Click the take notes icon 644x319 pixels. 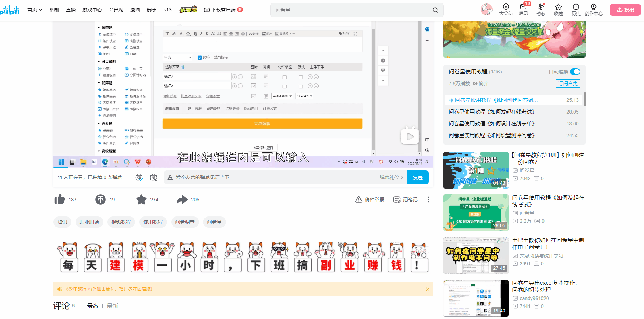(x=397, y=200)
